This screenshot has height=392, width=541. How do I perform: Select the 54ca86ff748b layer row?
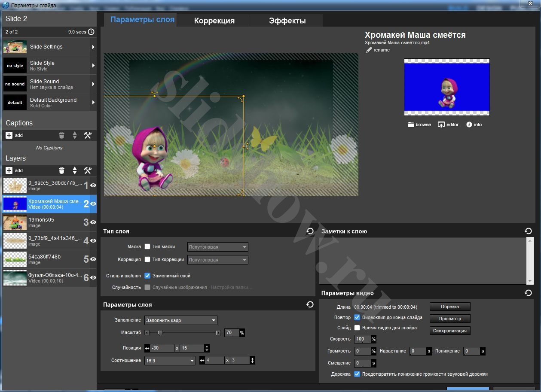pyautogui.click(x=49, y=259)
